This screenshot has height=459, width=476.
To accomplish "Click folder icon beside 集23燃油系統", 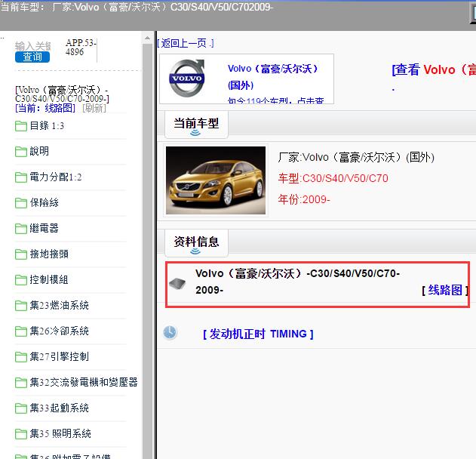I will pos(21,305).
